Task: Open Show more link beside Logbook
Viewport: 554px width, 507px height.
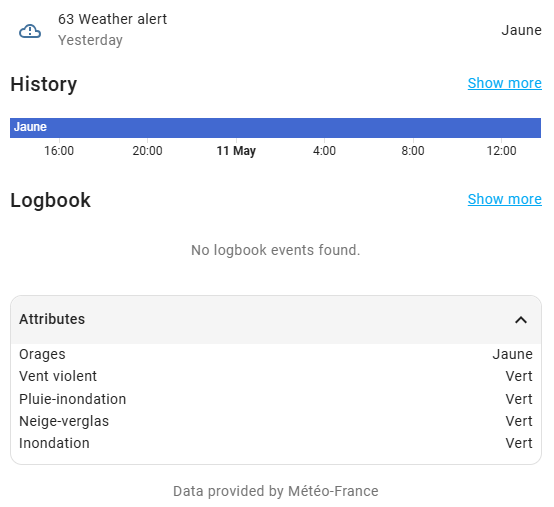Action: [505, 199]
